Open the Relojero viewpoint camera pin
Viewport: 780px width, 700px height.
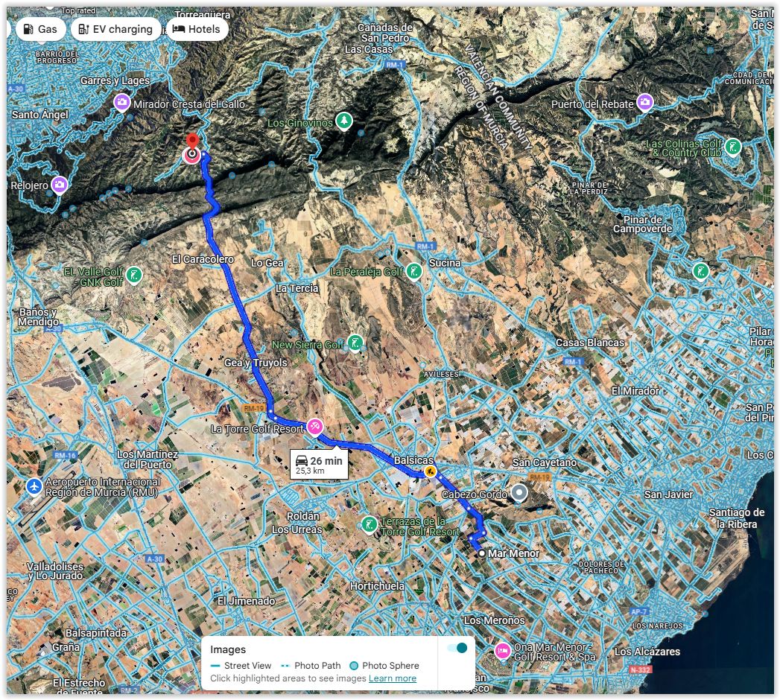click(60, 185)
